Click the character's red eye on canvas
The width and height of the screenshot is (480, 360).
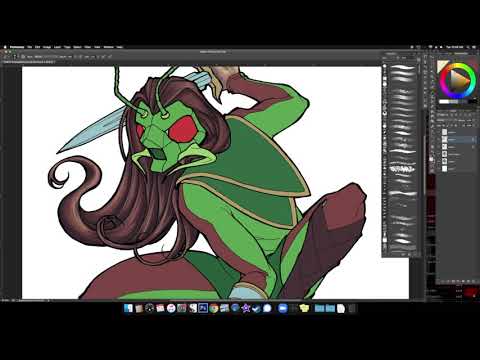(x=182, y=129)
